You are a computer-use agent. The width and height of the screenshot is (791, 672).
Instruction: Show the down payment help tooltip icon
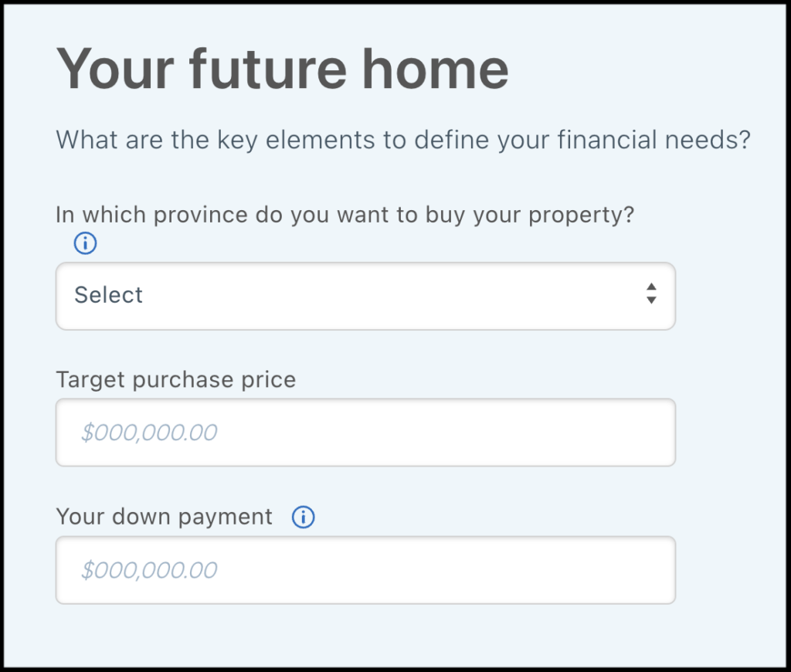click(303, 518)
